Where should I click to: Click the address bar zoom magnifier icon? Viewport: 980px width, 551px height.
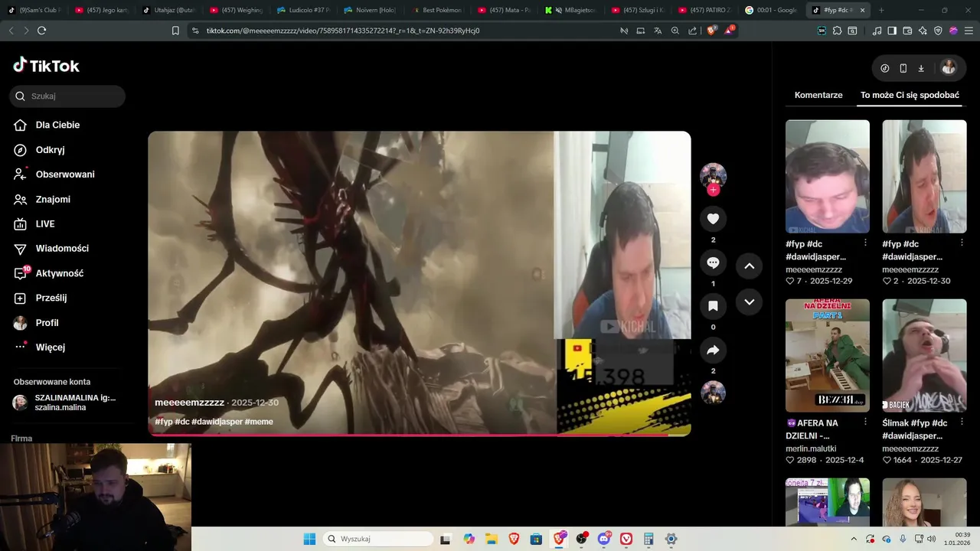(x=675, y=31)
